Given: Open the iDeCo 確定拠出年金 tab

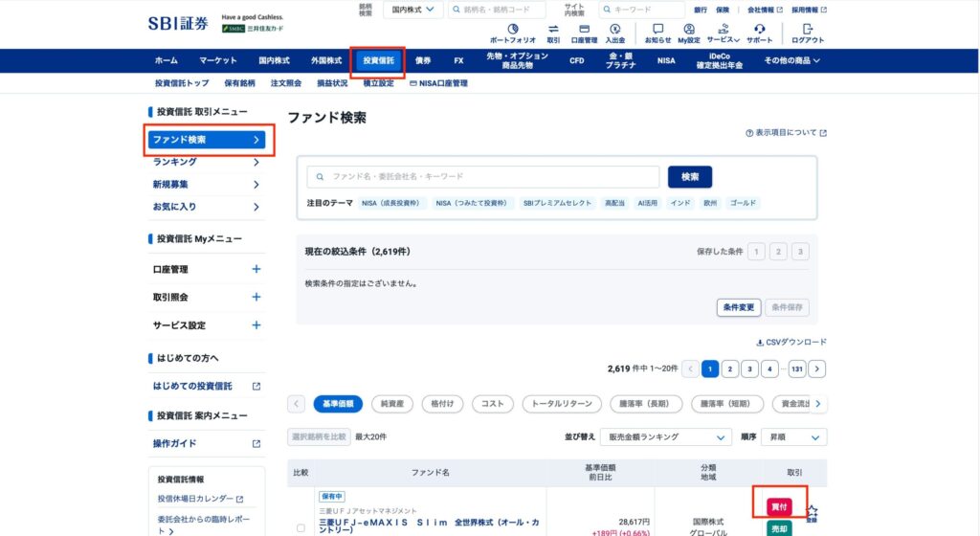Looking at the screenshot, I should click(x=720, y=60).
